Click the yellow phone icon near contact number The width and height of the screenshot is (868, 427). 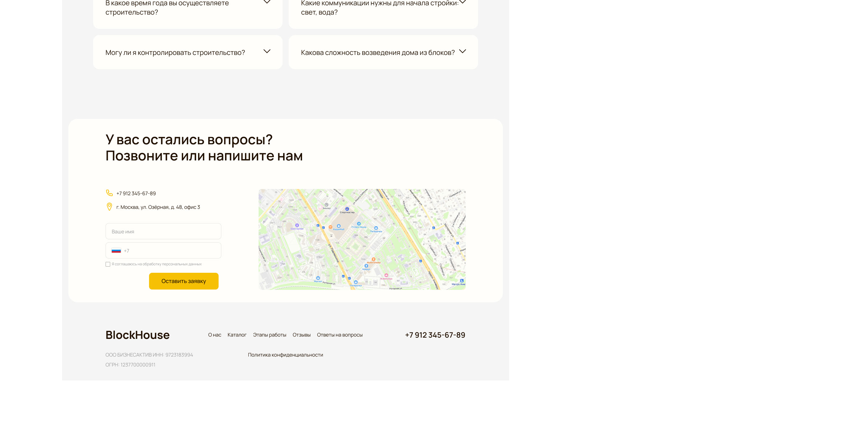click(109, 193)
